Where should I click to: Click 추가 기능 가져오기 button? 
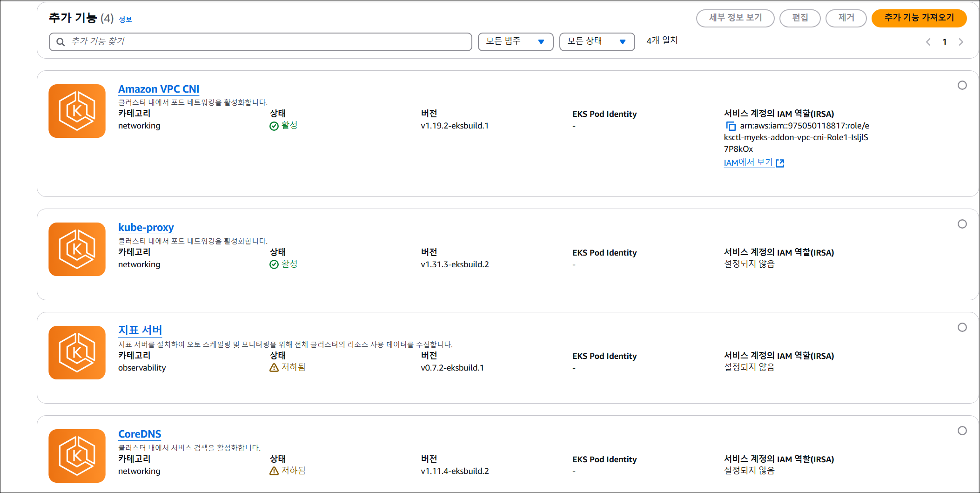(x=919, y=18)
